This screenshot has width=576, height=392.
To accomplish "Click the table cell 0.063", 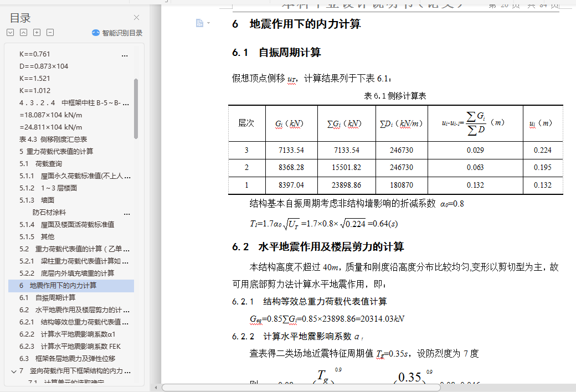I will (475, 168).
